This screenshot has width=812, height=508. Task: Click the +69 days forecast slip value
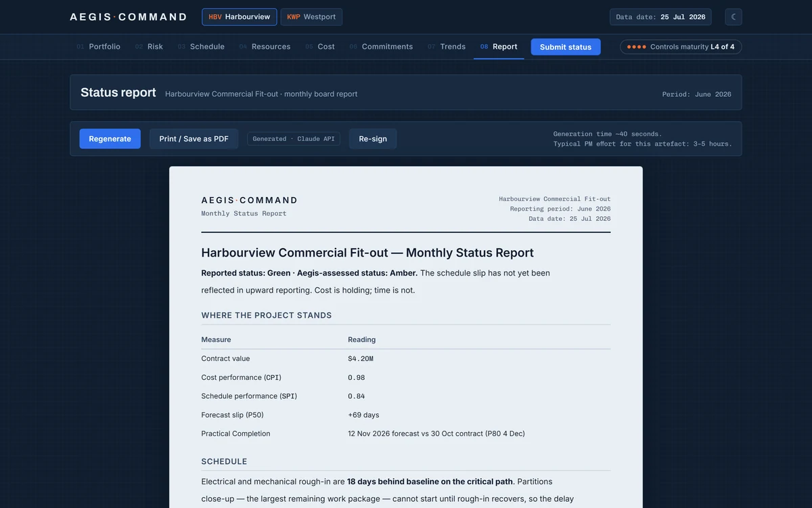tap(363, 415)
